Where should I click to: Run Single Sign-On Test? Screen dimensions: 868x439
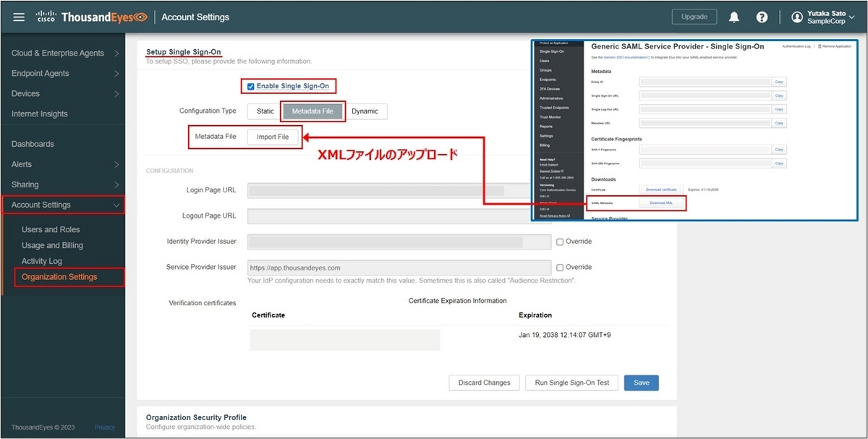pyautogui.click(x=571, y=383)
